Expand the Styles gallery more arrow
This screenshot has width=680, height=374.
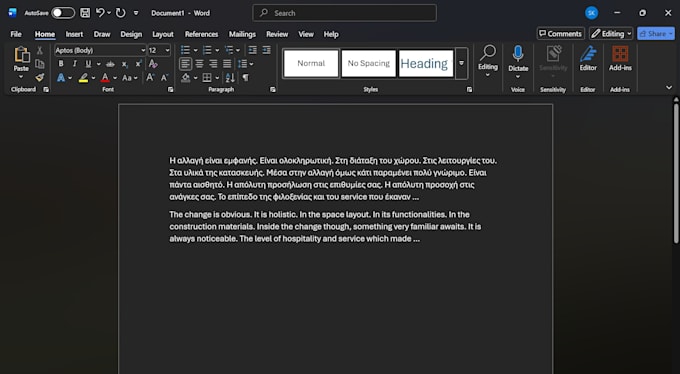click(461, 63)
